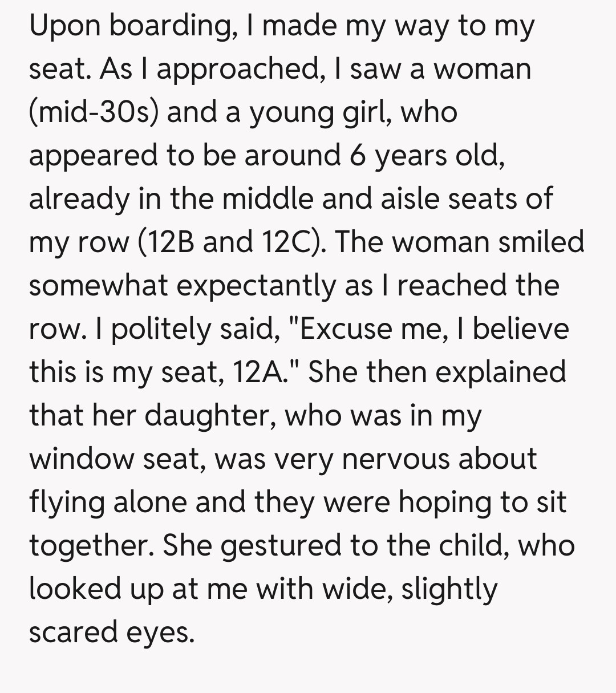Click the "(mid-30s)" text
The image size is (616, 693).
[95, 112]
